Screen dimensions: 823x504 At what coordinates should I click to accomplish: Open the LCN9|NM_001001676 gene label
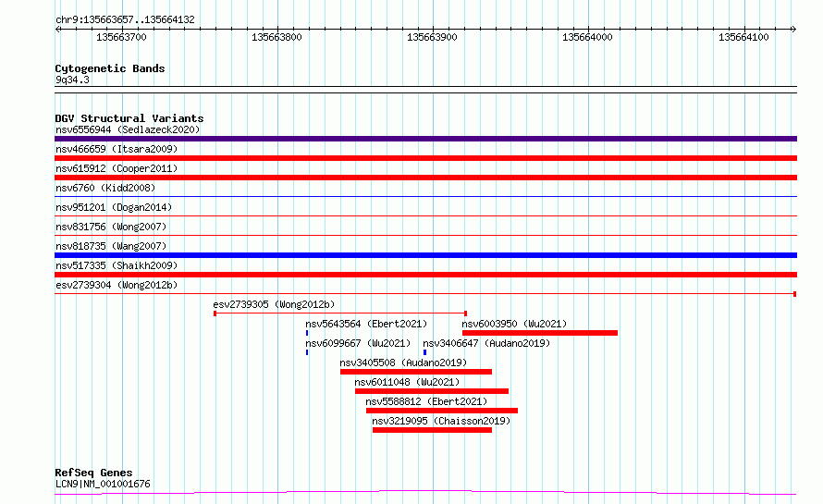coord(103,484)
